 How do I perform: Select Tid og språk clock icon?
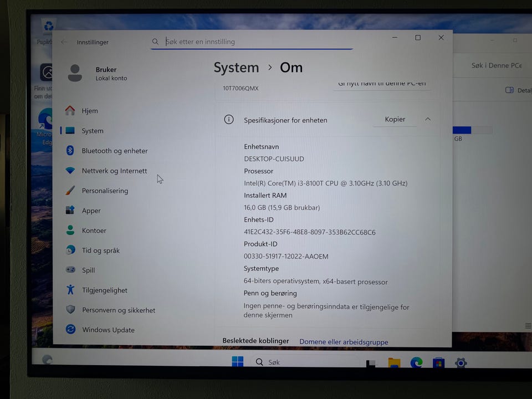[70, 250]
